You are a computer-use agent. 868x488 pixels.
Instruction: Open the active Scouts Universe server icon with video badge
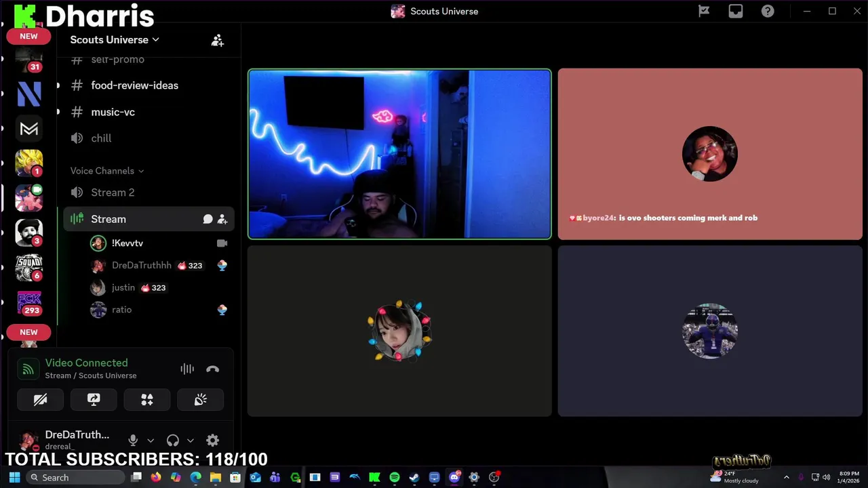pyautogui.click(x=29, y=198)
